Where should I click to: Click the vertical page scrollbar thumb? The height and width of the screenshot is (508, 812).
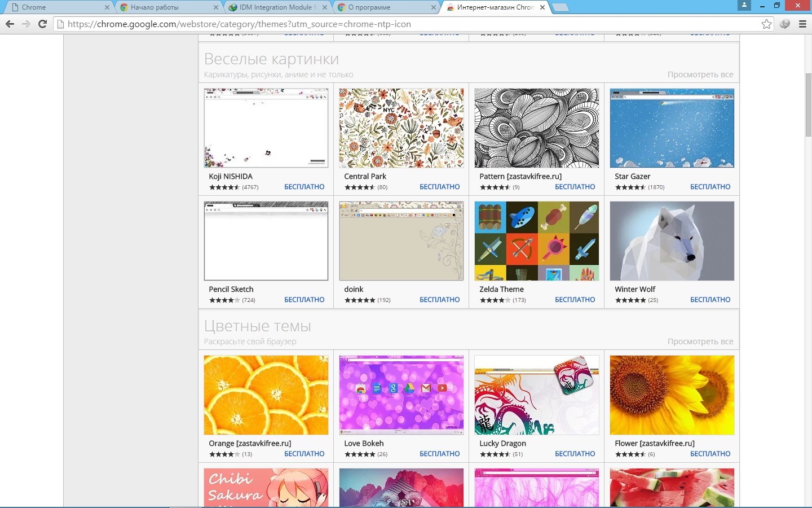807,104
